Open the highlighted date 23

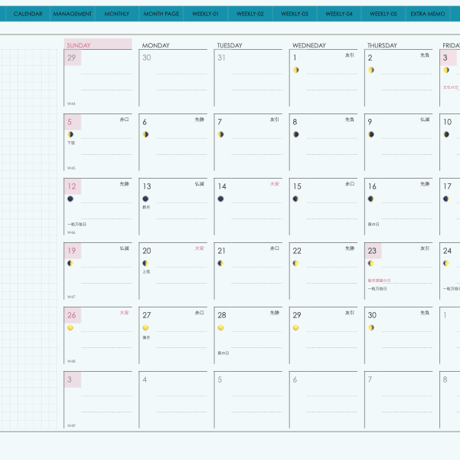pos(372,251)
